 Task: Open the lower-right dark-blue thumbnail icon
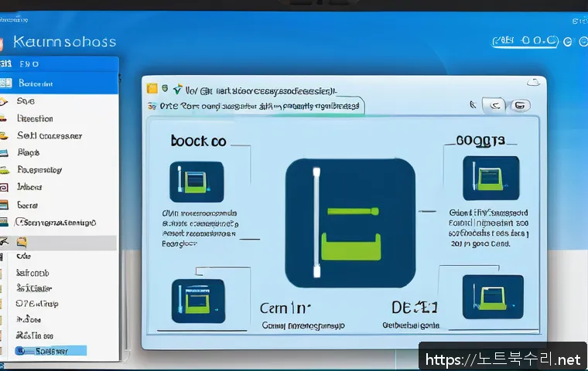click(493, 297)
